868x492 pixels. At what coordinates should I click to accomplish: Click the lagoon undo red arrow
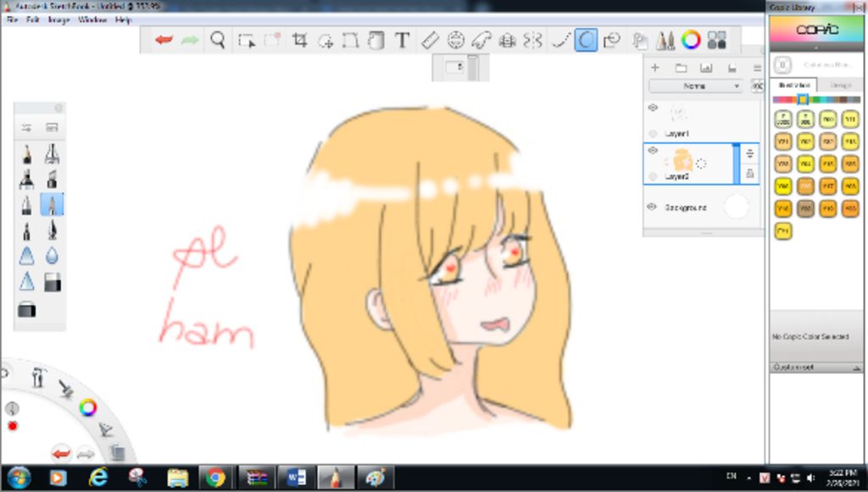61,454
